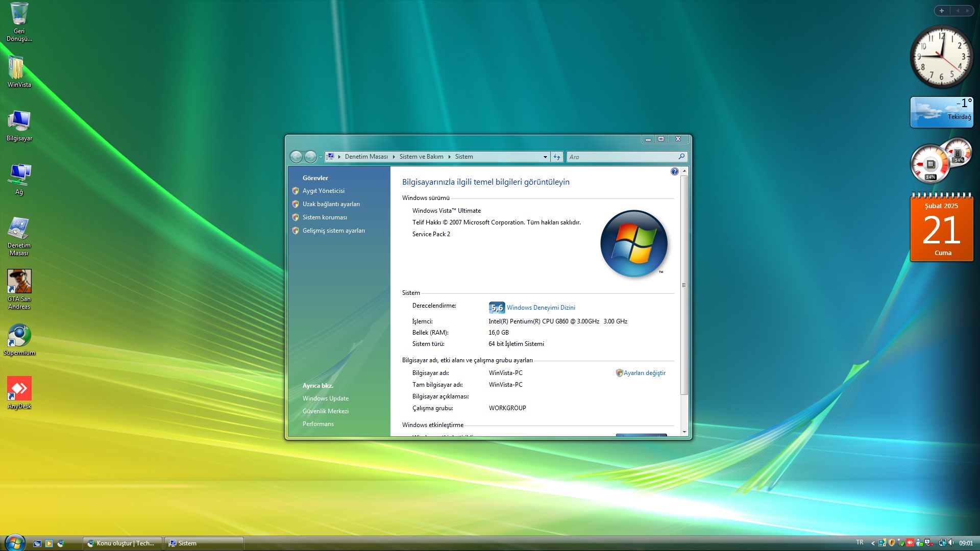Click the refresh button beside address bar
This screenshot has width=980, height=551.
coord(557,157)
